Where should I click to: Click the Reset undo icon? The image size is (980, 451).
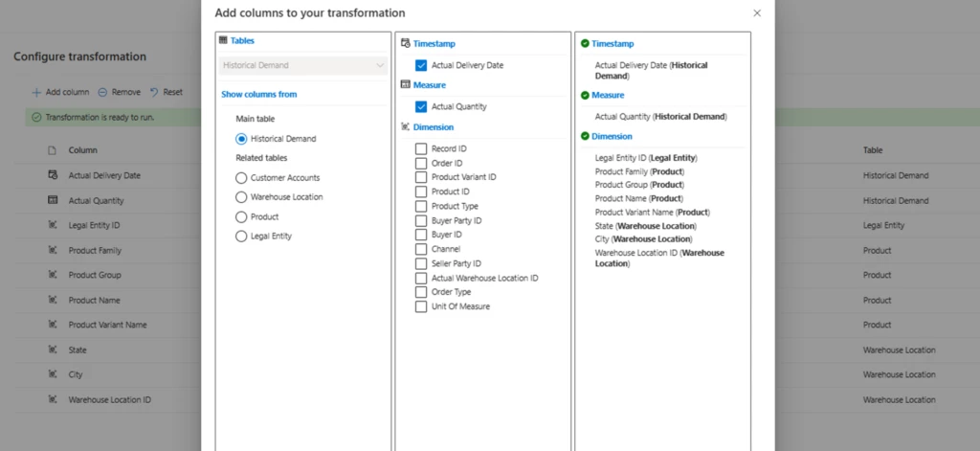point(154,92)
